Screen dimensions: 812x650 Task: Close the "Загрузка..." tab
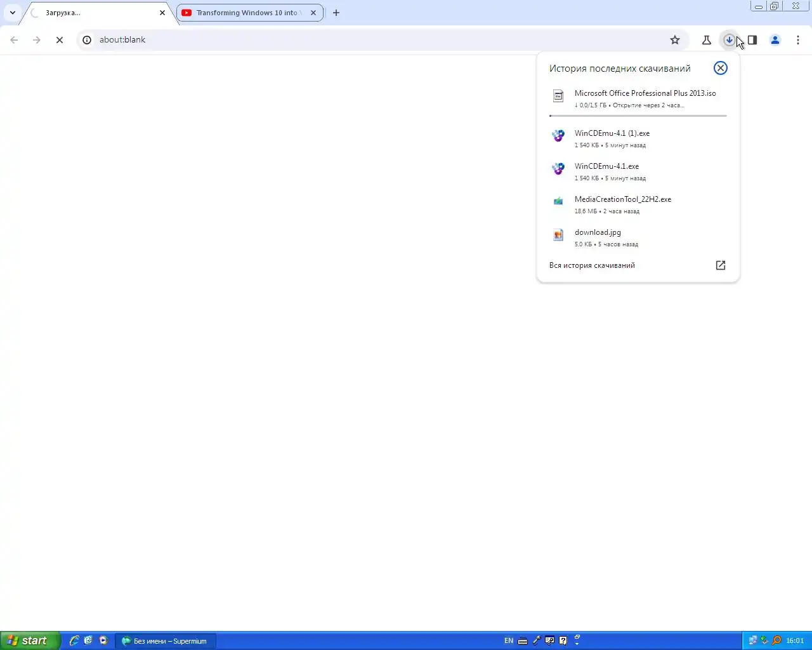tap(162, 13)
